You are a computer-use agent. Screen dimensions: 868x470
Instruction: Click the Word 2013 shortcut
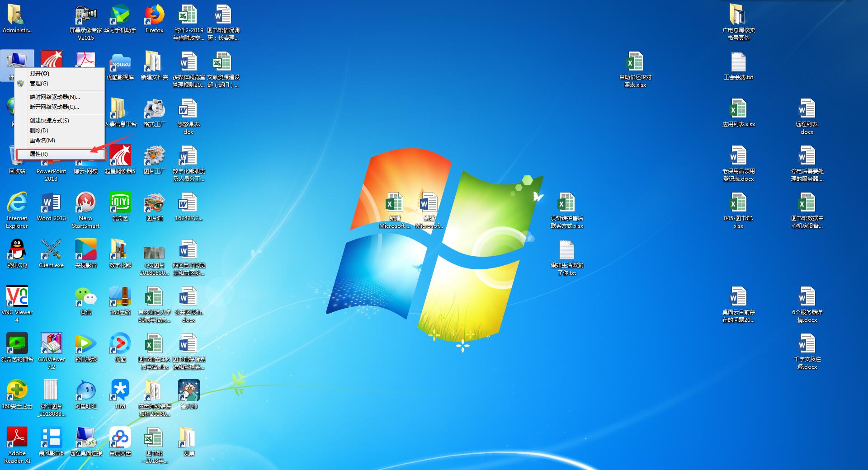coord(52,207)
